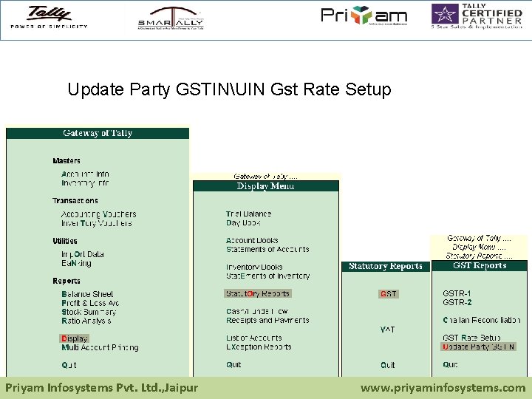Open Balance Sheet report
This screenshot has width=532, height=399.
(87, 294)
